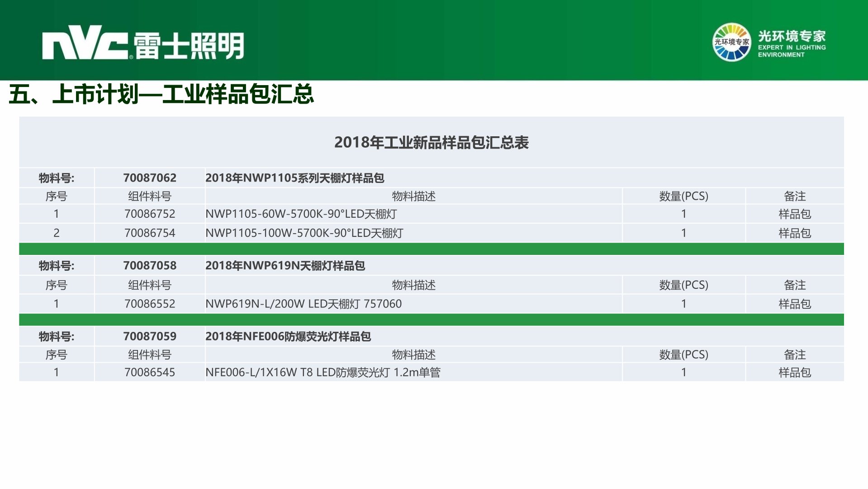
Task: Click 2018年NWP1105系列天棚灯样品包 row title
Action: (294, 178)
